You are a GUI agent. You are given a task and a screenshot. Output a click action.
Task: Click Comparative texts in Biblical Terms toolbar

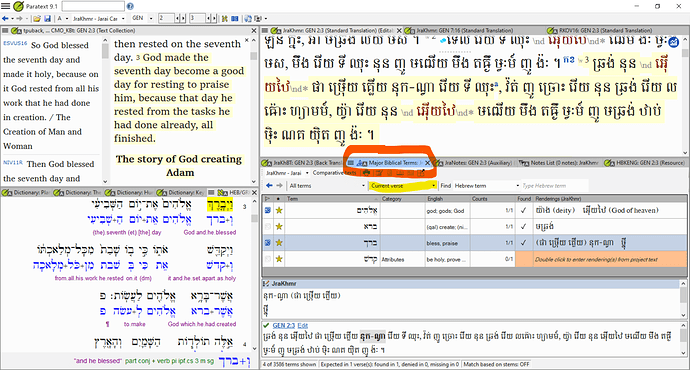334,173
